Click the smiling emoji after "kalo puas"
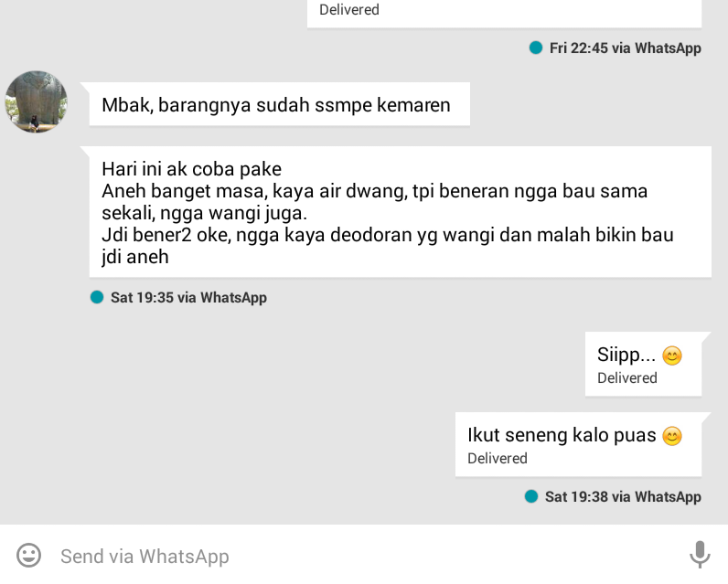 tap(672, 436)
